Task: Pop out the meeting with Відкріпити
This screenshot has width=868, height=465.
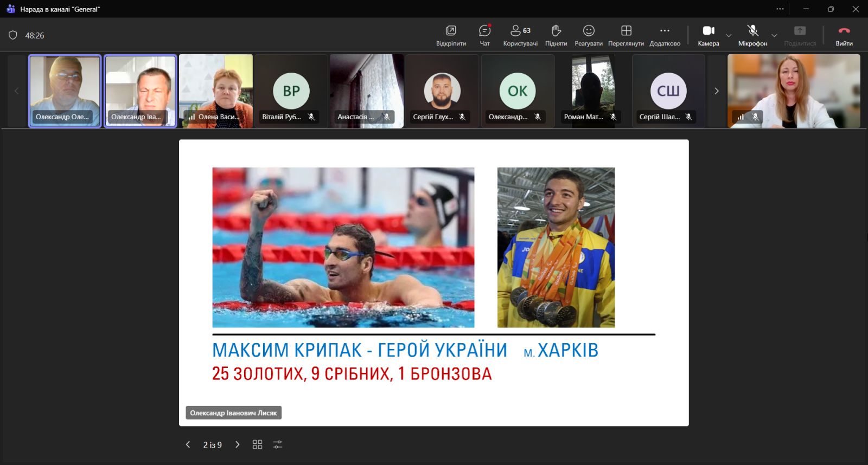Action: pyautogui.click(x=451, y=35)
